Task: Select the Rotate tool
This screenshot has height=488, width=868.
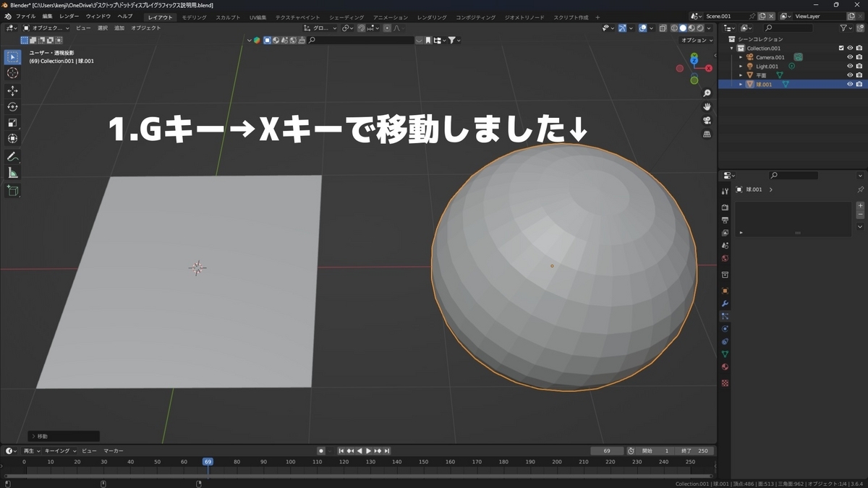Action: click(12, 106)
